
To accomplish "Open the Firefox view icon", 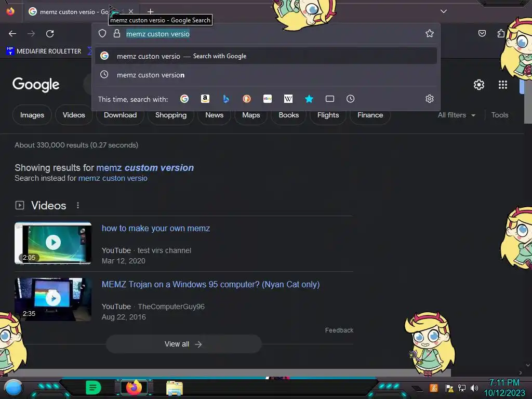I will [10, 11].
